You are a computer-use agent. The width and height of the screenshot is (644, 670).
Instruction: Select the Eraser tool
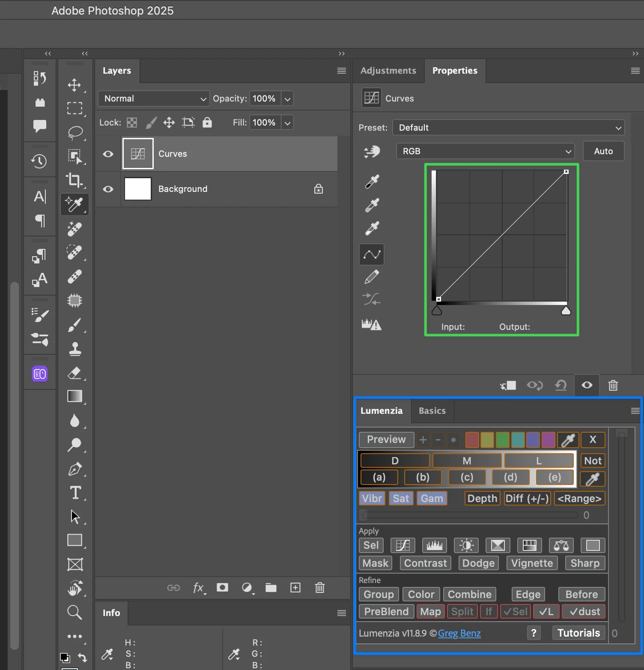coord(75,373)
